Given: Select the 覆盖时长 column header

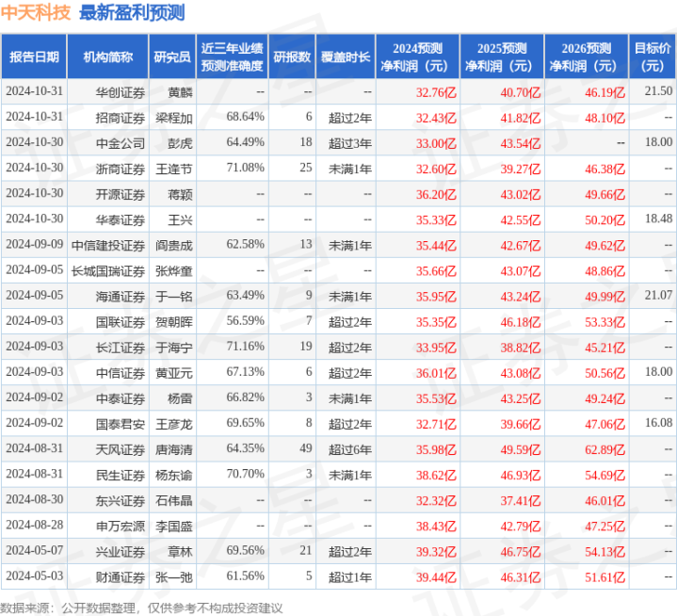Looking at the screenshot, I should click(346, 57).
